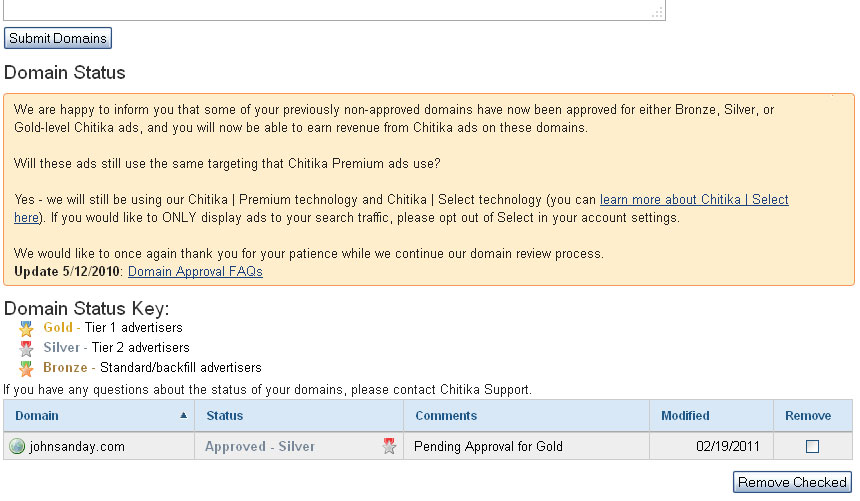Click the Status column header
The width and height of the screenshot is (860, 501).
click(x=224, y=416)
